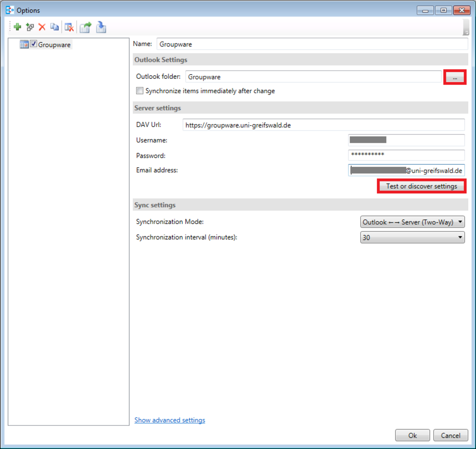This screenshot has width=476, height=449.
Task: Click the calendar icon beside Groupware profile
Action: (24, 44)
